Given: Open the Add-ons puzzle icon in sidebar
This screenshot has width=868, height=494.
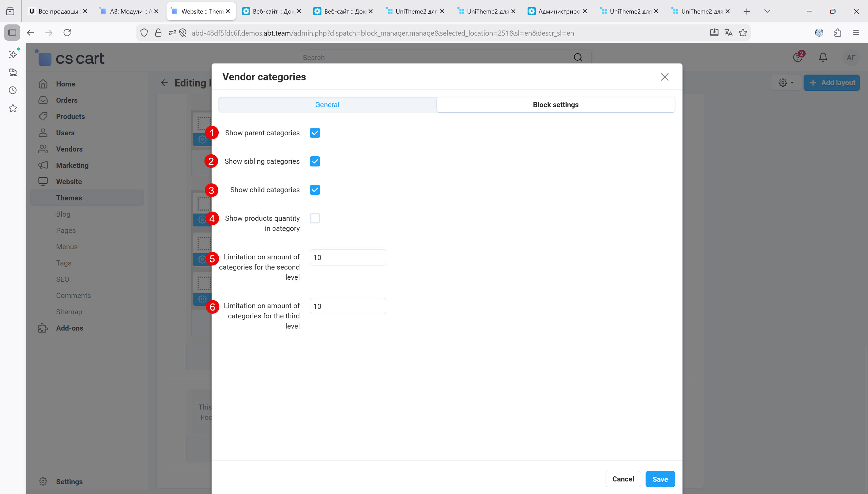Looking at the screenshot, I should [x=43, y=328].
